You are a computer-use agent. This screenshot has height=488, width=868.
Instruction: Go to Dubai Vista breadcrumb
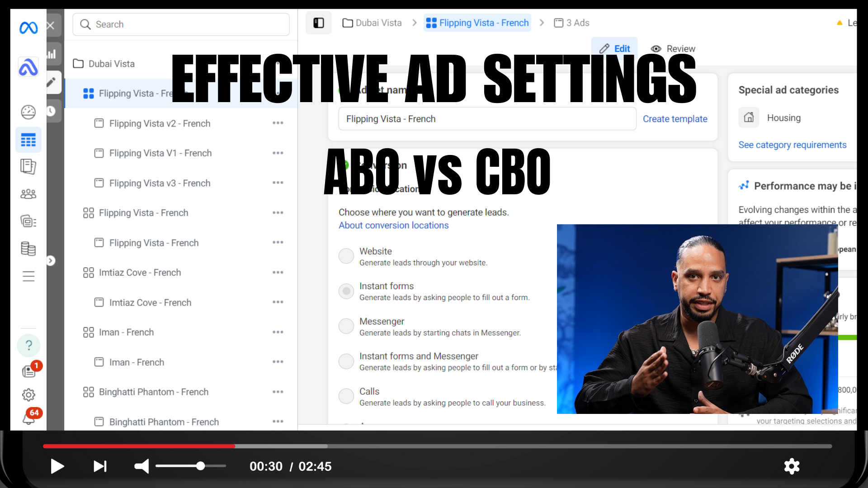click(372, 23)
